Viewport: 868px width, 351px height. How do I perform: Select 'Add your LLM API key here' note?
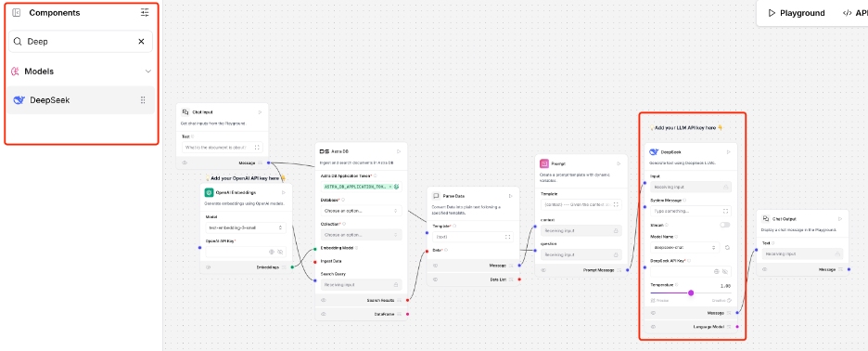point(687,127)
